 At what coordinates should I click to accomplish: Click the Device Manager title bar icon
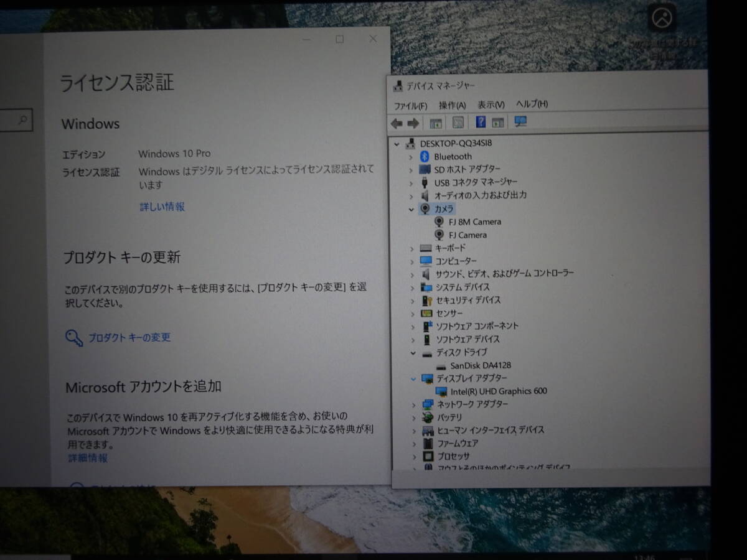398,86
